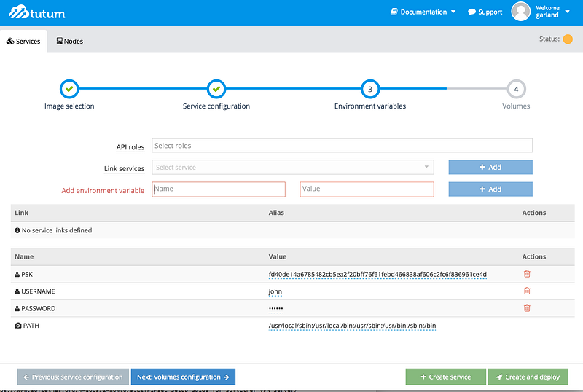The image size is (583, 392).
Task: Switch to the Services tab
Action: [23, 41]
